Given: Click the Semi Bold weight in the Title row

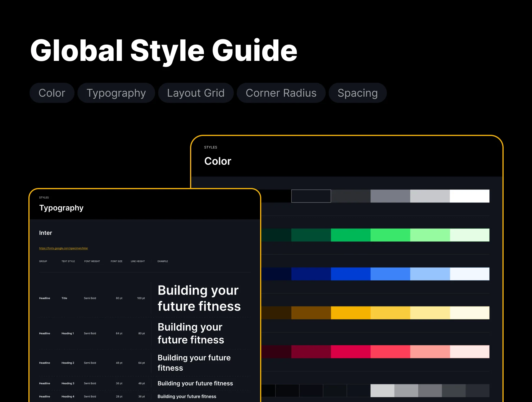Looking at the screenshot, I should click(x=90, y=298).
